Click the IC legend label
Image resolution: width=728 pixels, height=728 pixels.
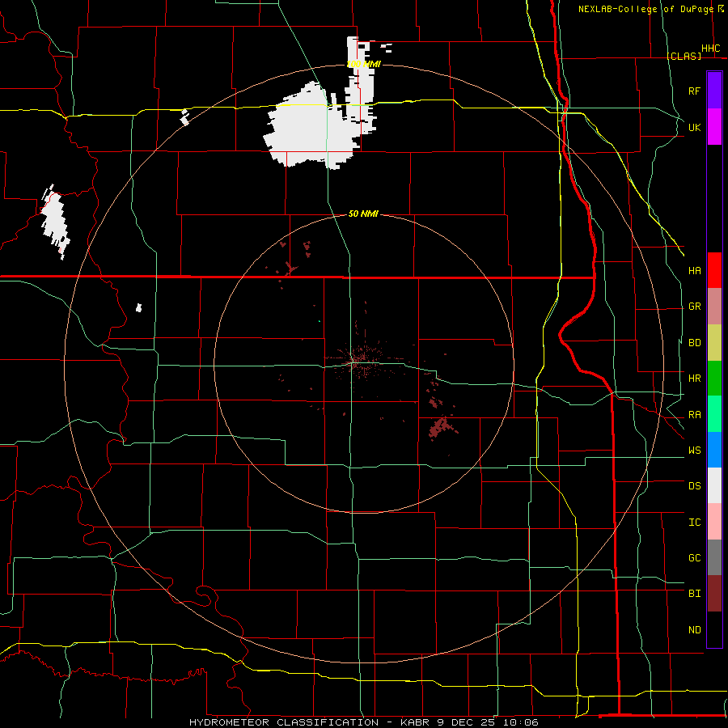(x=694, y=523)
